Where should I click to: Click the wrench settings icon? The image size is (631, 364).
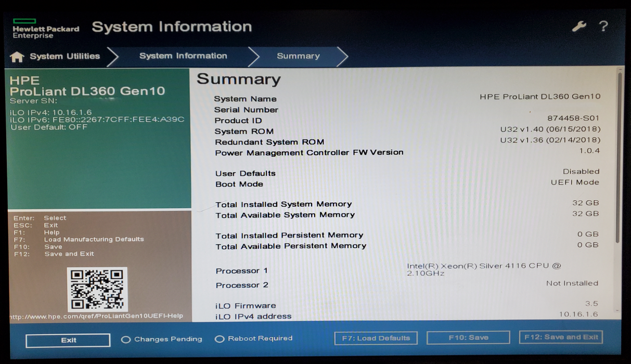coord(579,27)
